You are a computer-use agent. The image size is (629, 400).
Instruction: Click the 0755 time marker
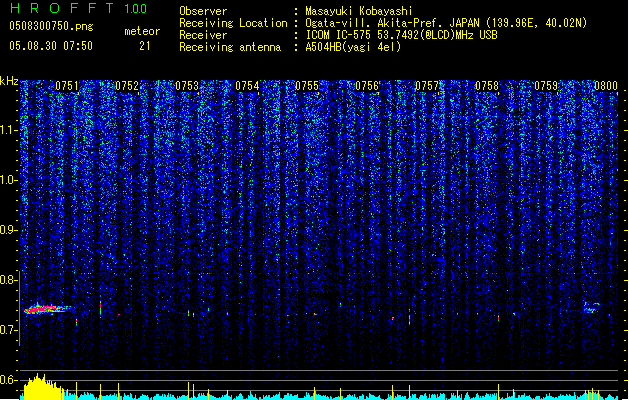(307, 86)
